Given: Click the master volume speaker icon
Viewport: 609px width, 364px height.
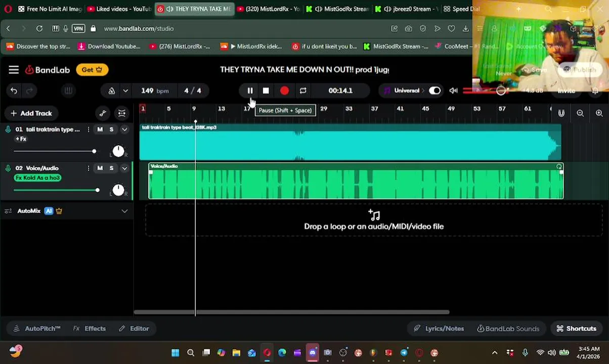Looking at the screenshot, I should pos(453,90).
